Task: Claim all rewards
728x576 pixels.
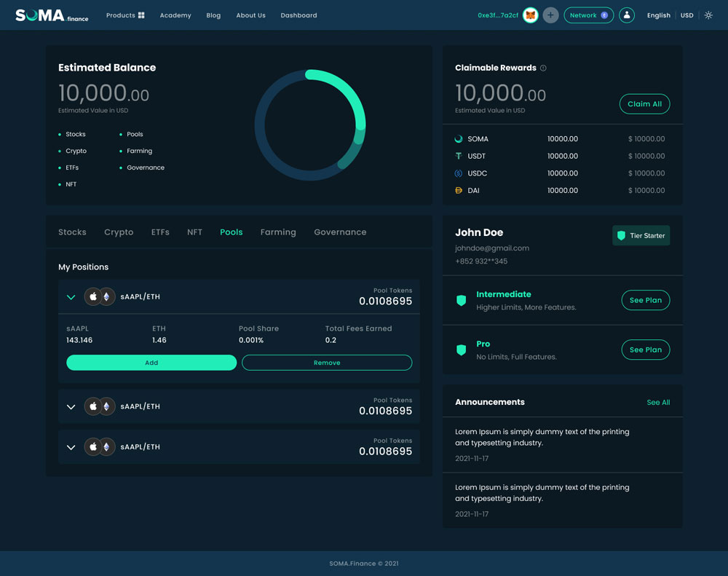Action: tap(644, 104)
